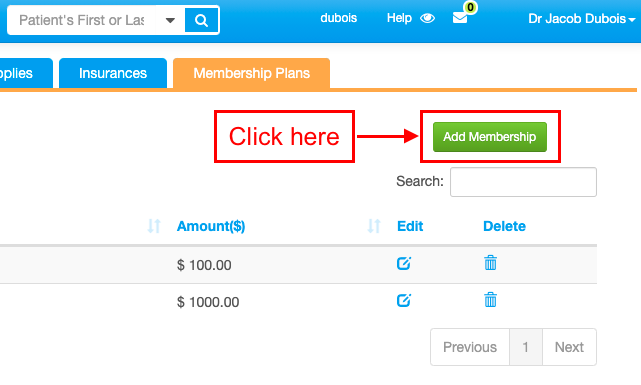Sort using arrows left of Amount($)
Screen dimensions: 641x385
point(154,226)
